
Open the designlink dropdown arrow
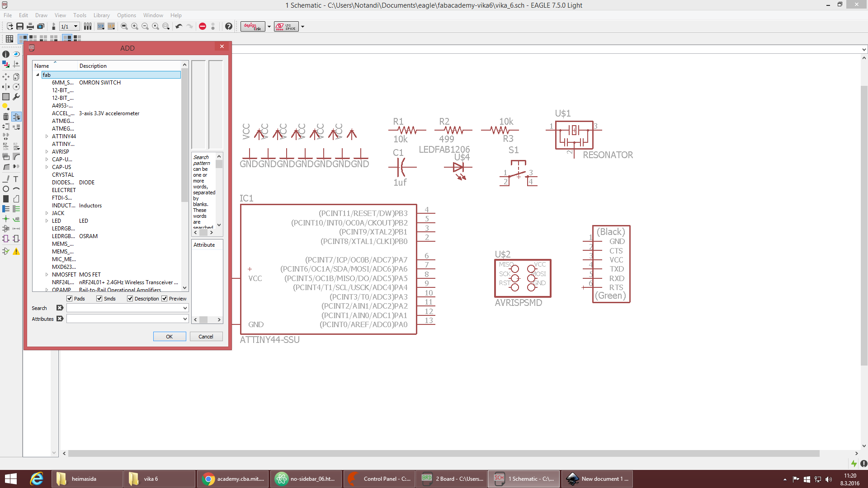click(x=269, y=26)
